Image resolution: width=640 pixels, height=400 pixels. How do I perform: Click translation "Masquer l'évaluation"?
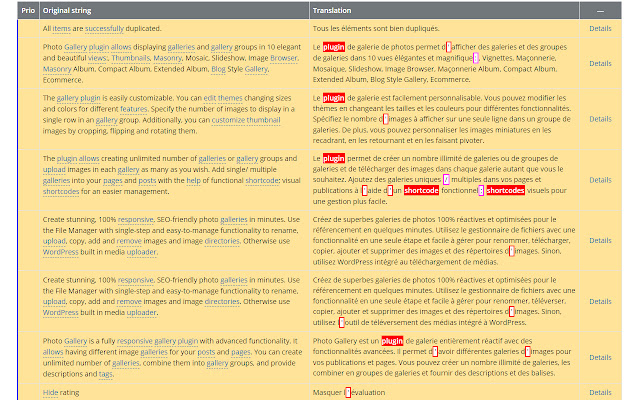pyautogui.click(x=349, y=393)
